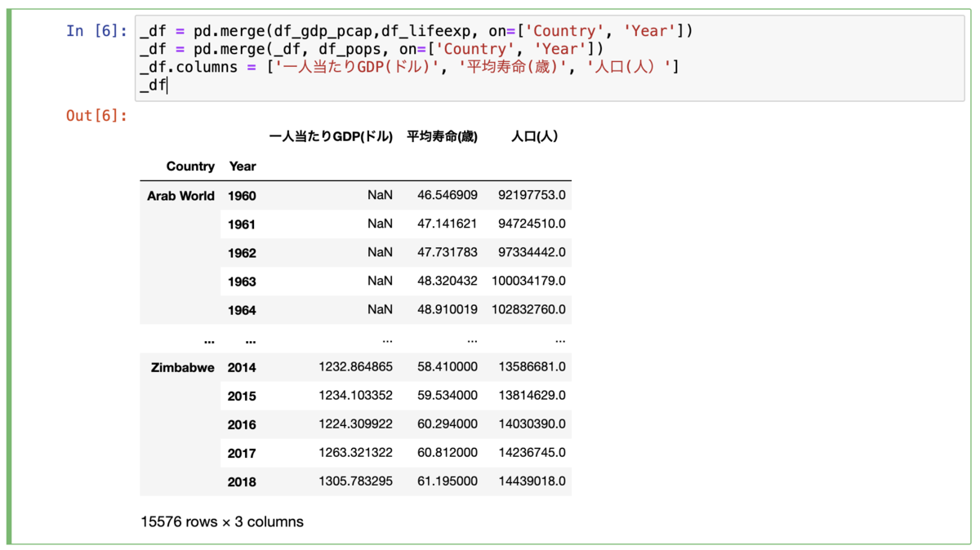Select population value 14439018.0
The image size is (980, 550).
pyautogui.click(x=532, y=481)
